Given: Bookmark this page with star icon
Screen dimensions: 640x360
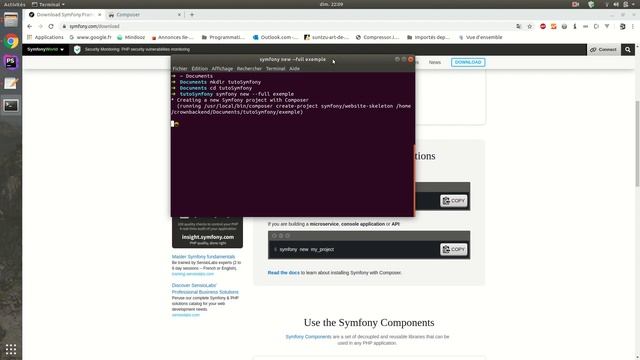Looking at the screenshot, I should (530, 26).
